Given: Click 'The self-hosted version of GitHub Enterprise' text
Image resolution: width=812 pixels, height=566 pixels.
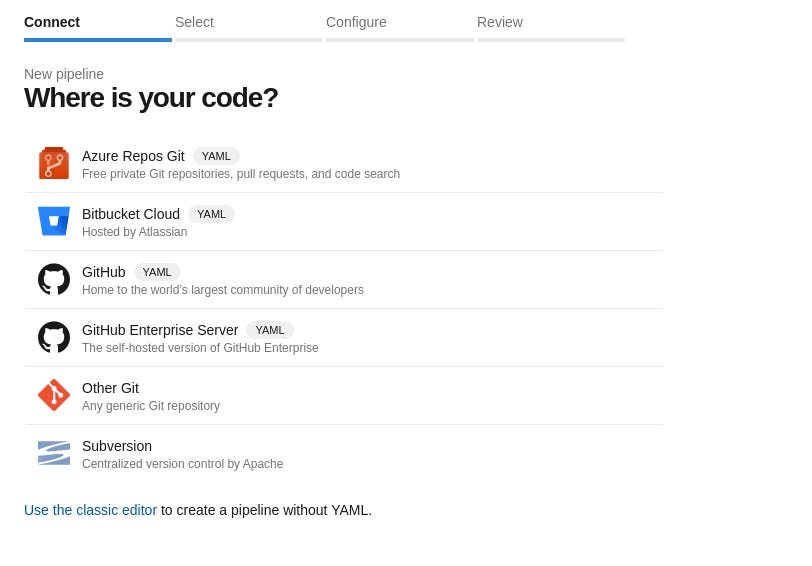Looking at the screenshot, I should pyautogui.click(x=200, y=348).
